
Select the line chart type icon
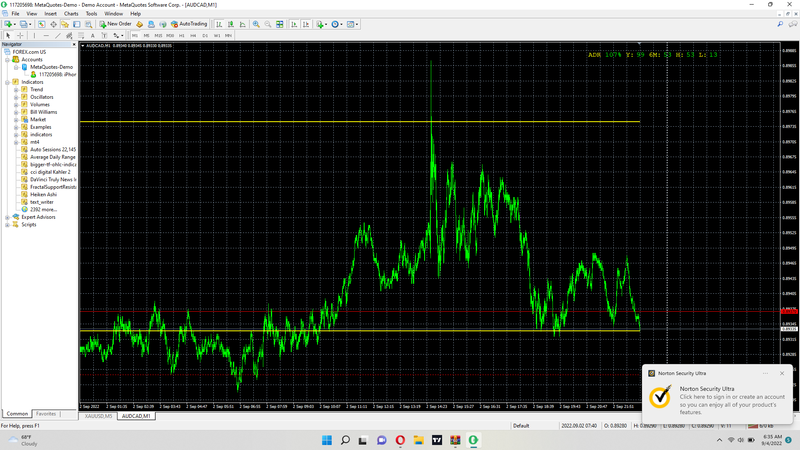[x=242, y=24]
